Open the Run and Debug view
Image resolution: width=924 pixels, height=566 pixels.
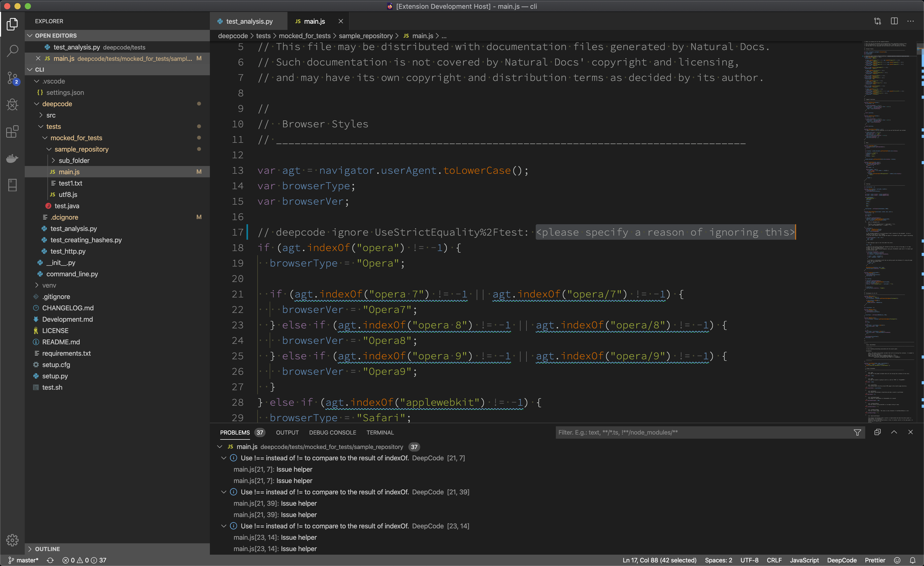pyautogui.click(x=12, y=105)
